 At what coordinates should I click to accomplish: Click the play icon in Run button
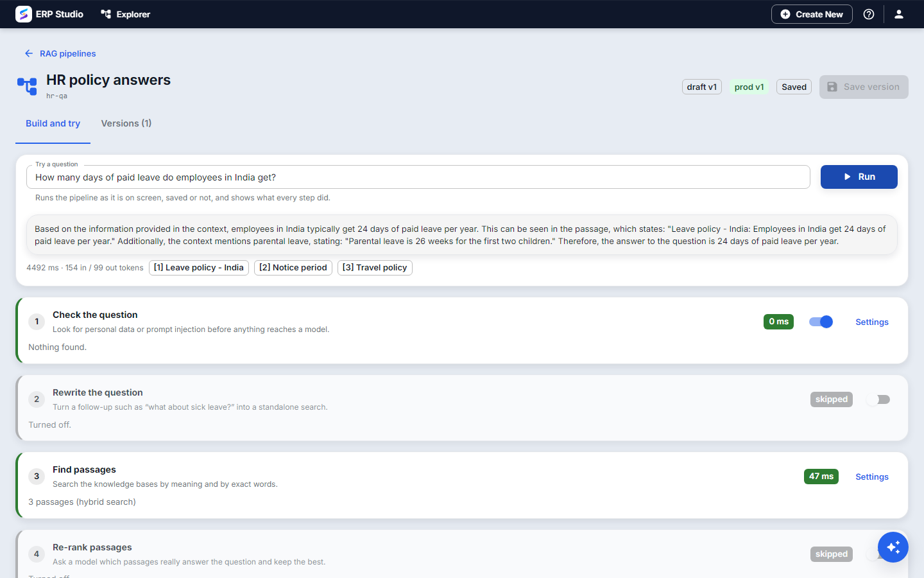[847, 177]
